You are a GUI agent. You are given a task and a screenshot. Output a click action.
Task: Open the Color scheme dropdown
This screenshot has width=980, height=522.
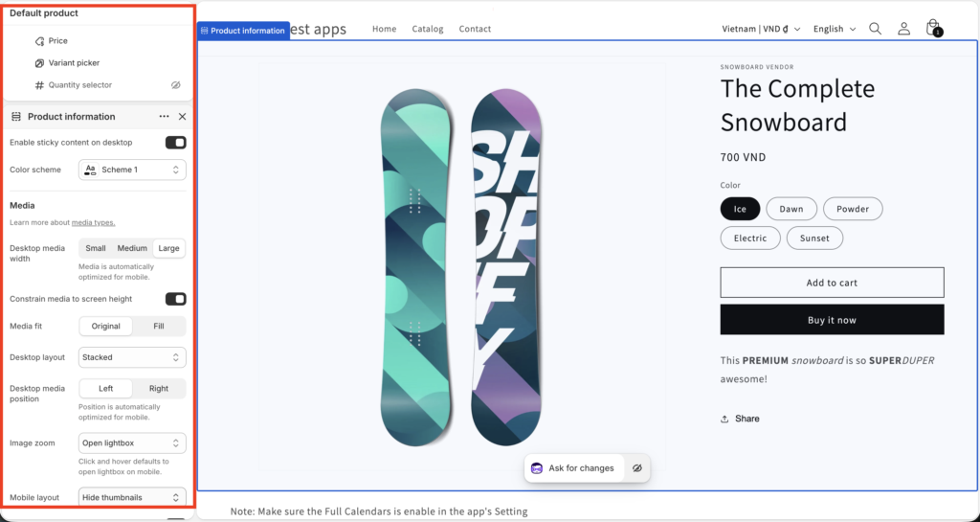pyautogui.click(x=132, y=170)
